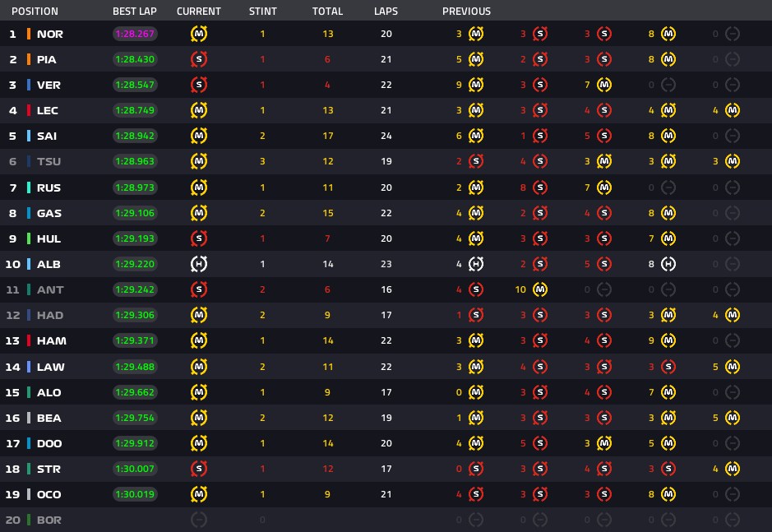
Task: Click ALO's first previous medium tyre, 0 laps
Action: [x=476, y=392]
